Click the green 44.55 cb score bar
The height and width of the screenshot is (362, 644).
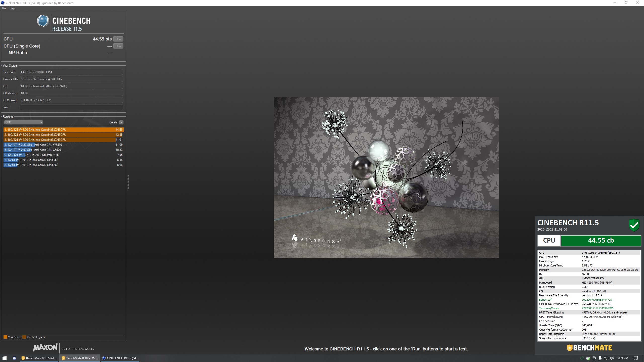(x=601, y=241)
